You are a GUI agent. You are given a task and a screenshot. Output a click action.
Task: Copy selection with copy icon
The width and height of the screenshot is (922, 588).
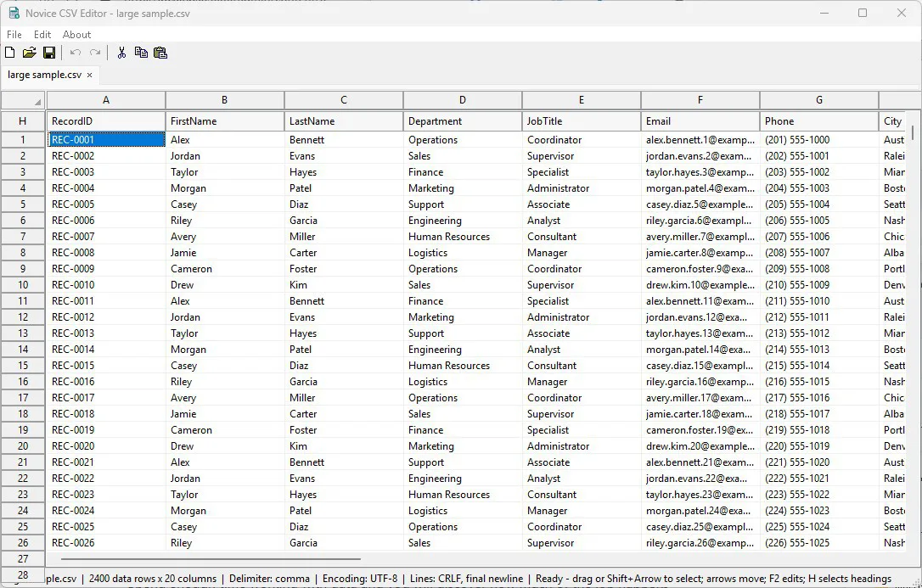pos(141,53)
